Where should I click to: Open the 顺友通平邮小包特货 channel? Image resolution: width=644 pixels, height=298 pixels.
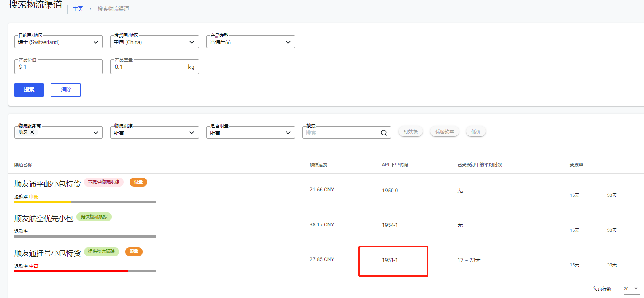pyautogui.click(x=47, y=184)
